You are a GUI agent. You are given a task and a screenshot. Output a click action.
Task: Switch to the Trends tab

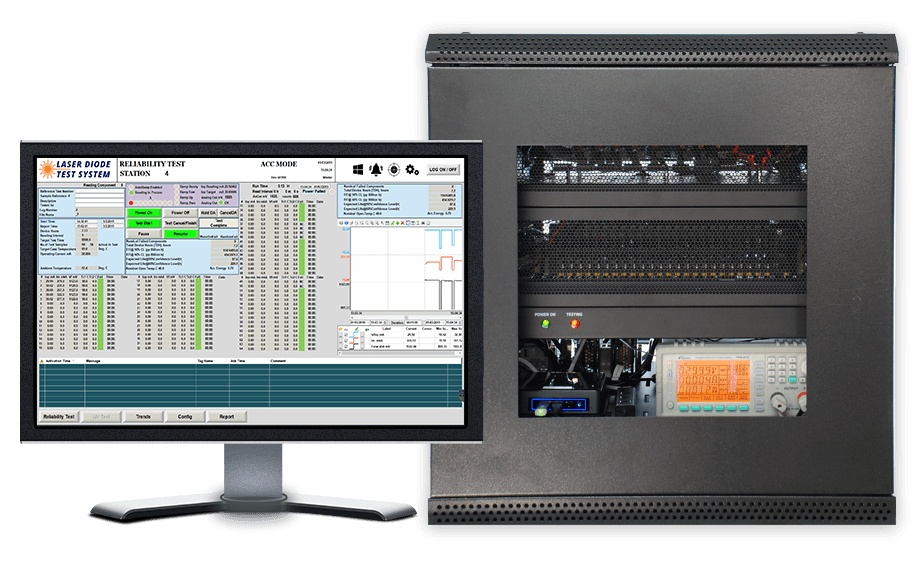143,416
